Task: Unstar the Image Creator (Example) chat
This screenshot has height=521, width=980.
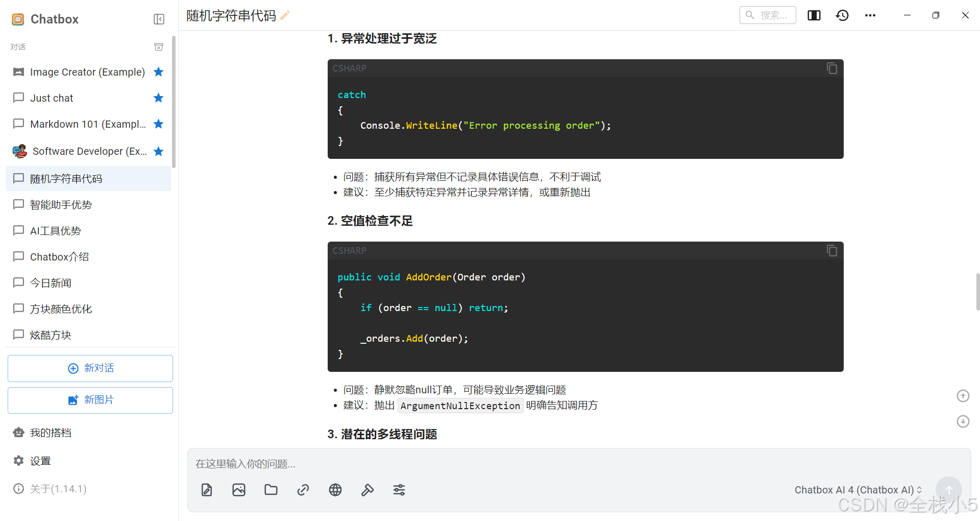Action: tap(159, 72)
